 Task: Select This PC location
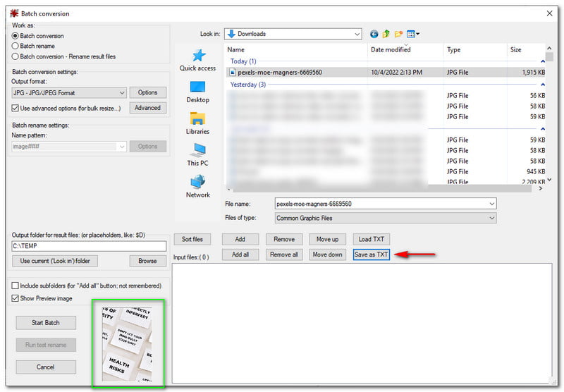197,155
